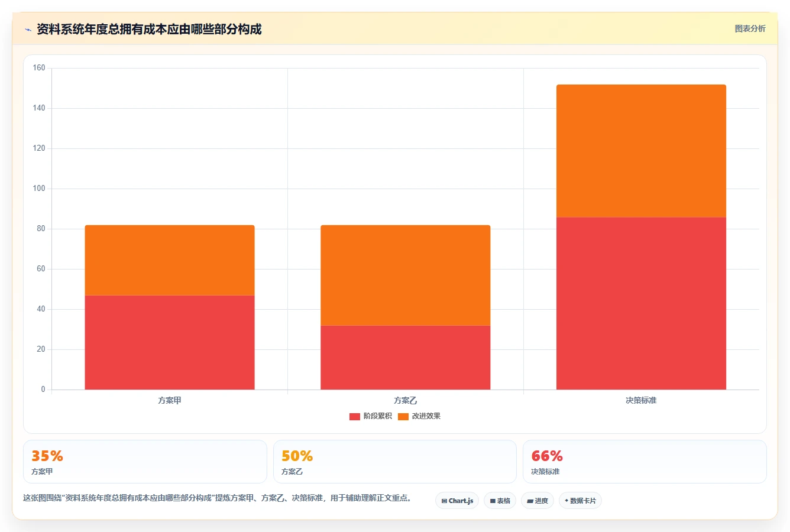Click the 图表分析 label in header
Viewport: 790px width, 532px height.
[750, 28]
